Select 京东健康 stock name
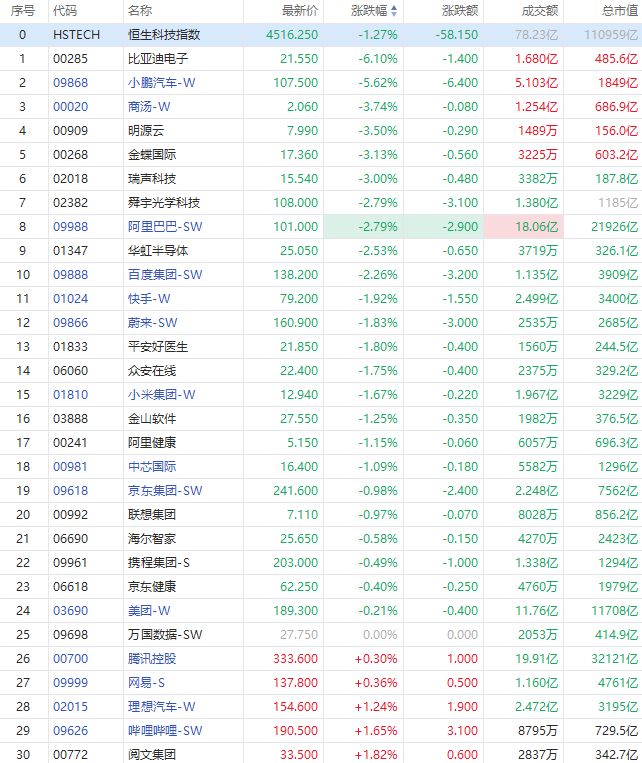Viewport: 642px width, 763px height. click(x=152, y=587)
